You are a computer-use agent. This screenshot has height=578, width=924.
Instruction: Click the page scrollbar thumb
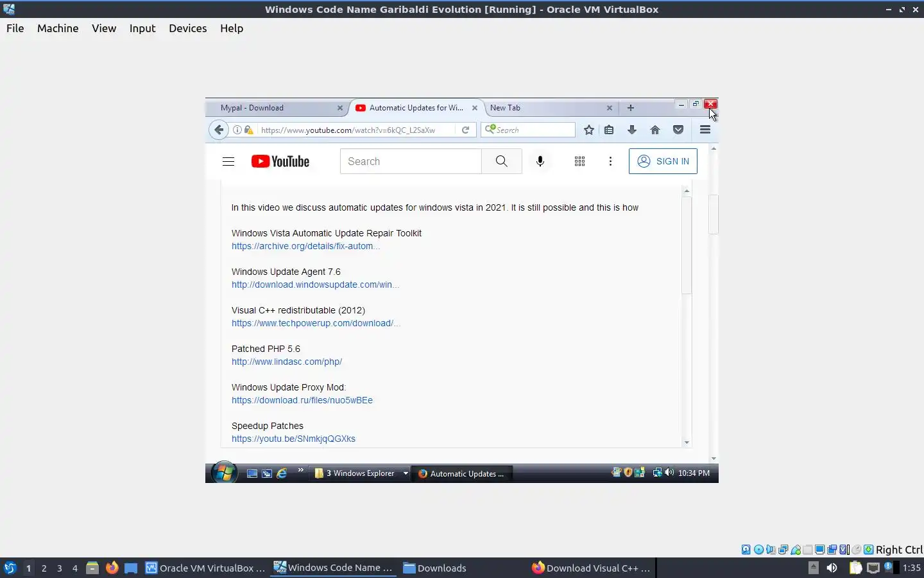pyautogui.click(x=714, y=214)
